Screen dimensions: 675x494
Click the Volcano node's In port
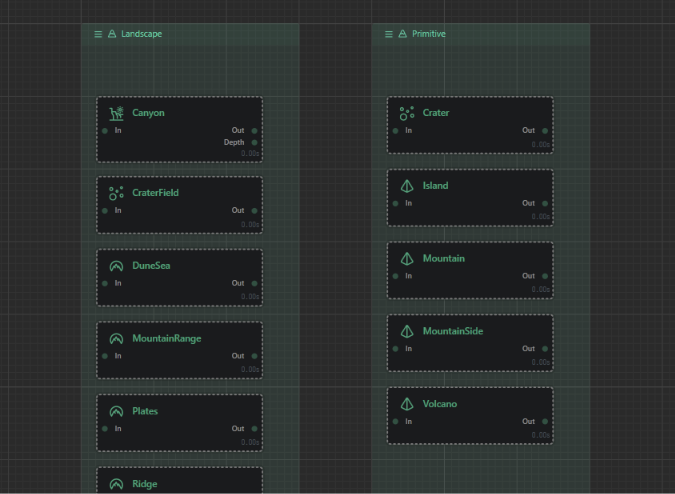tap(396, 422)
